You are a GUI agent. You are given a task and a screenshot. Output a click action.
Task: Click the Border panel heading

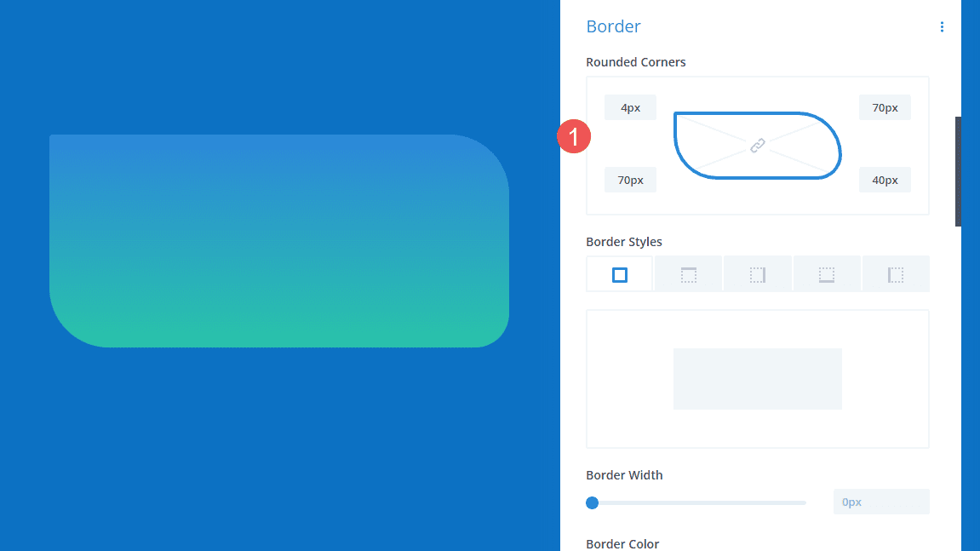(613, 26)
